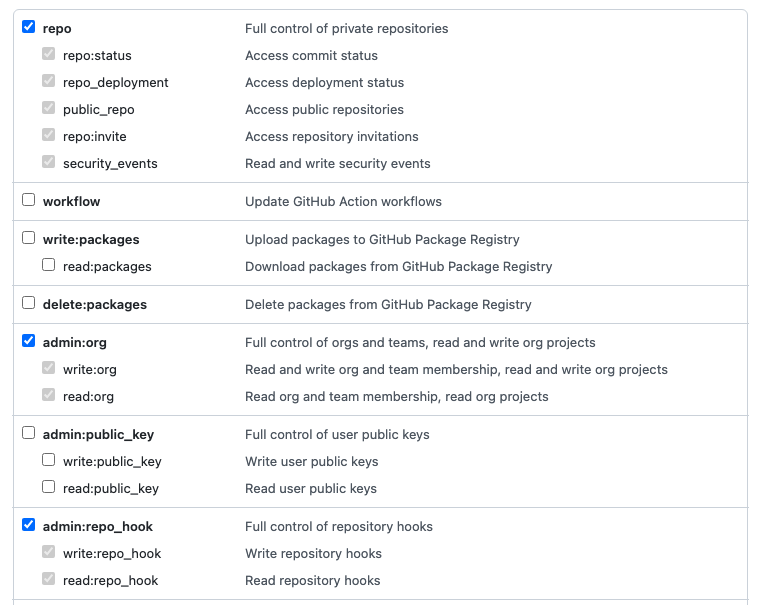
Task: Tick the read:packages checkbox
Action: click(x=49, y=266)
